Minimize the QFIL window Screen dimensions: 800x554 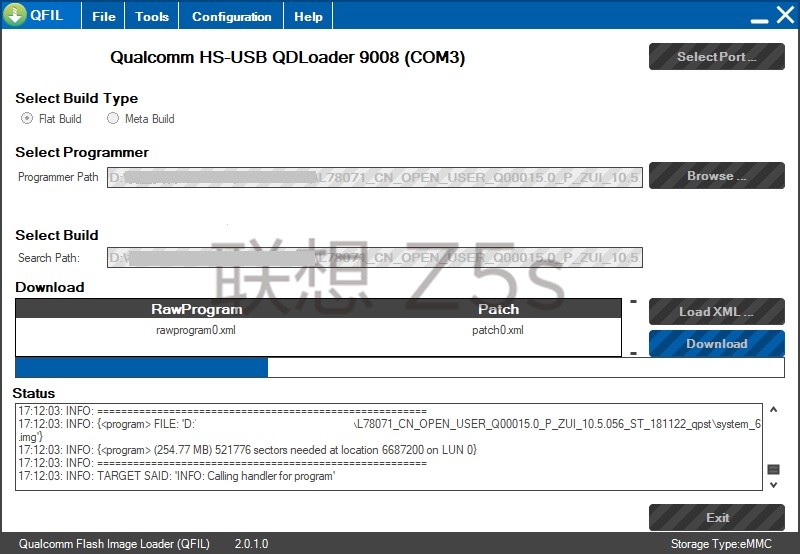[x=758, y=16]
